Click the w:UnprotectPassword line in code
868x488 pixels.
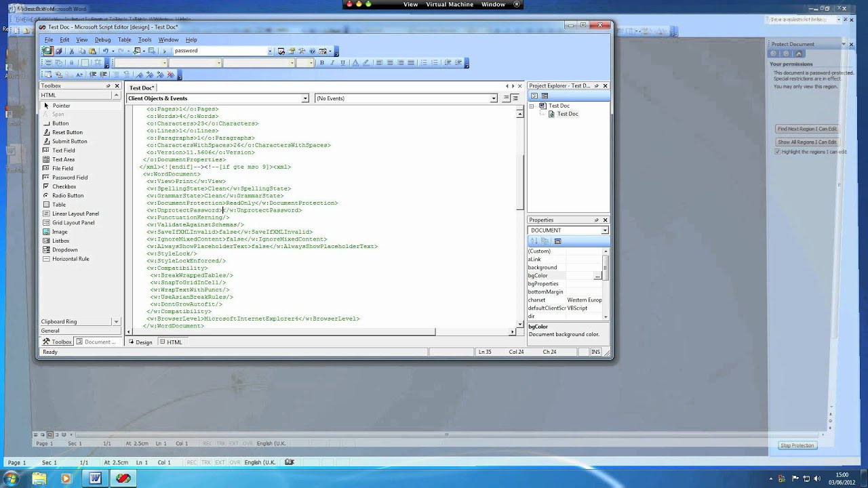tap(224, 210)
